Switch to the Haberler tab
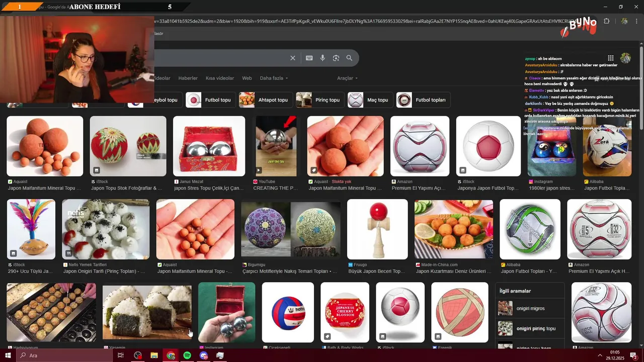 [x=188, y=78]
